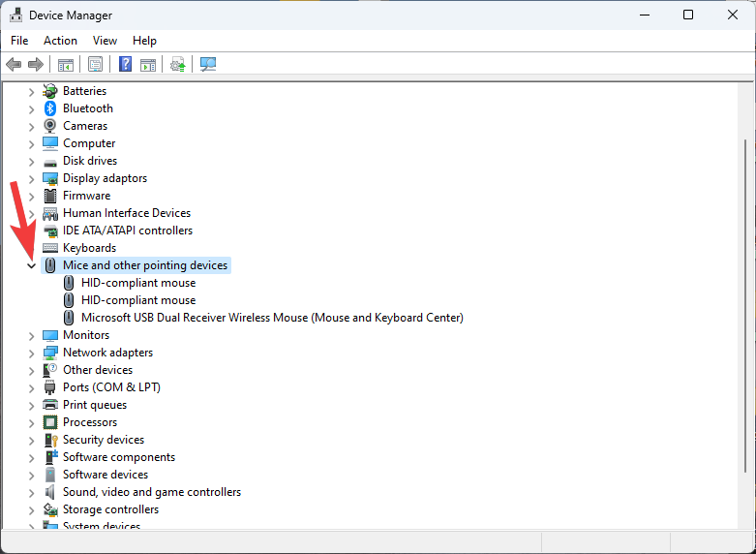
Task: Click the Other devices question-mark icon
Action: (50, 370)
